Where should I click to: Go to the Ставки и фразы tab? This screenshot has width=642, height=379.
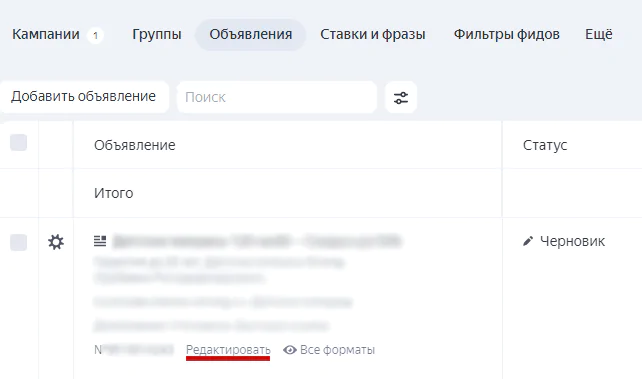tap(373, 34)
